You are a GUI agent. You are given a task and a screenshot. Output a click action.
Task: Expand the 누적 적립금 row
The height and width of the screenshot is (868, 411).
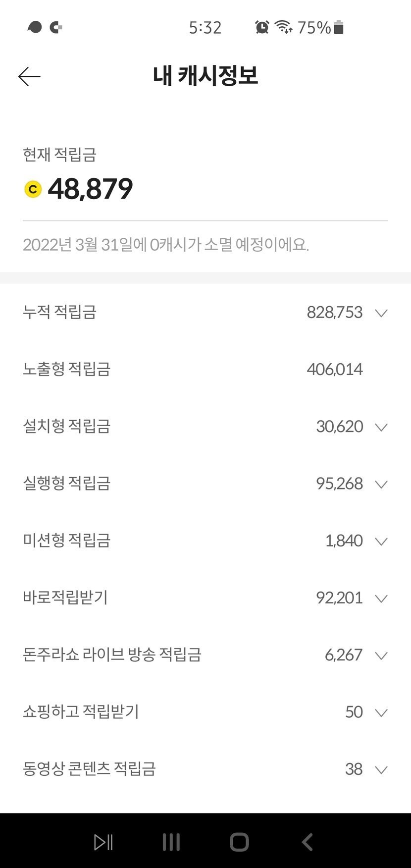tap(381, 313)
